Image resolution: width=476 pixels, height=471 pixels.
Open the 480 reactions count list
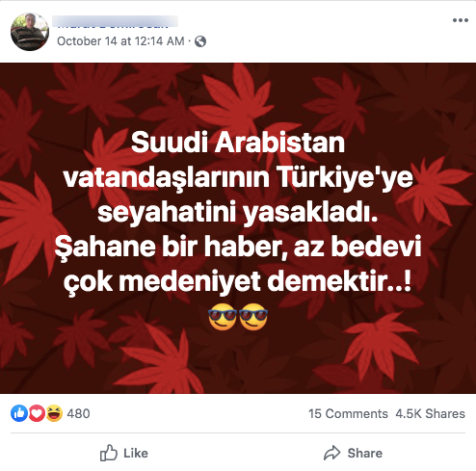pos(78,413)
